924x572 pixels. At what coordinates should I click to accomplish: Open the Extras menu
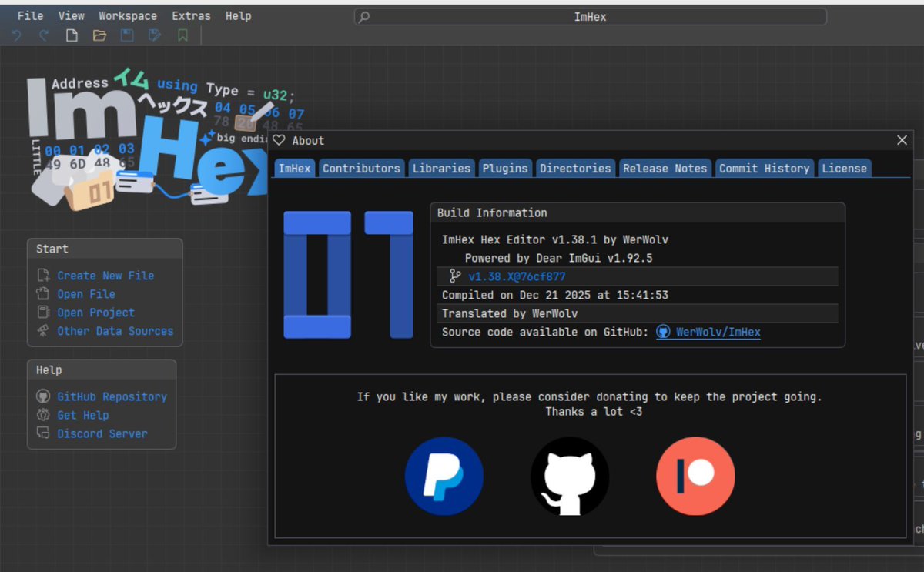pyautogui.click(x=191, y=15)
